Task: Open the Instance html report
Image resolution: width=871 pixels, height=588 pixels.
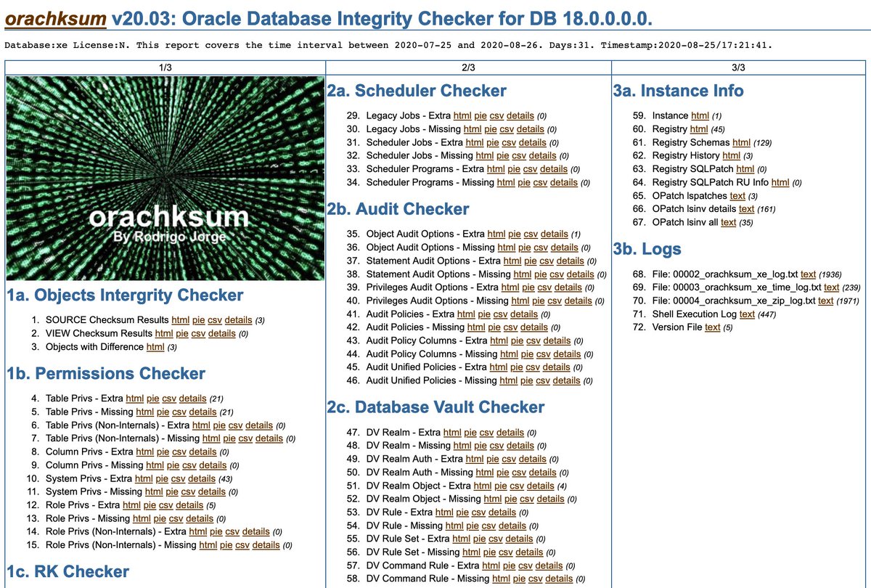Action: [x=700, y=115]
